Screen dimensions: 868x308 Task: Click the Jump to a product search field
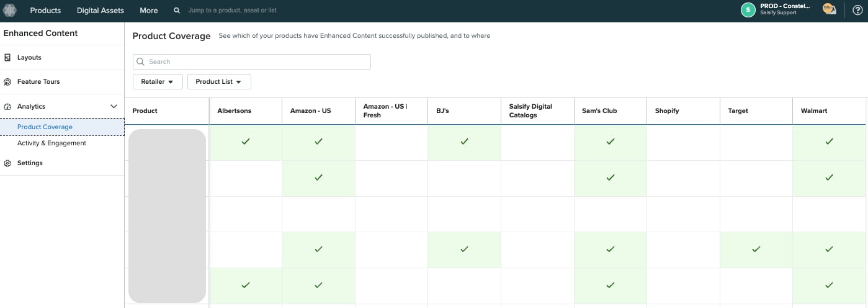[x=233, y=11]
